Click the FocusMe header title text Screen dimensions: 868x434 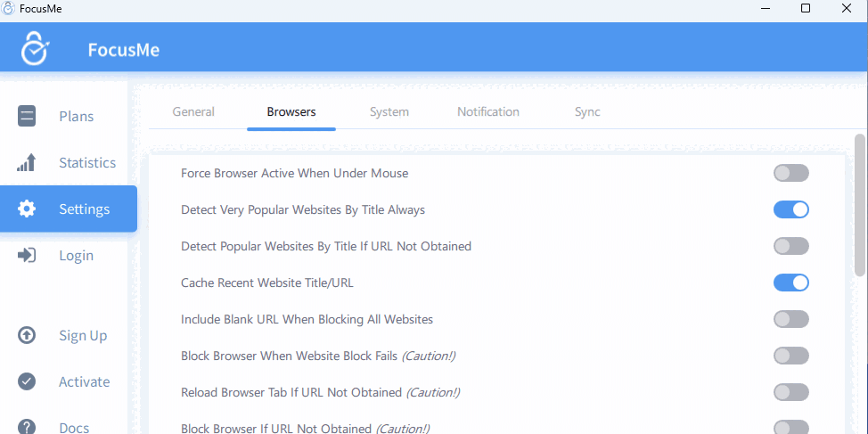click(124, 50)
